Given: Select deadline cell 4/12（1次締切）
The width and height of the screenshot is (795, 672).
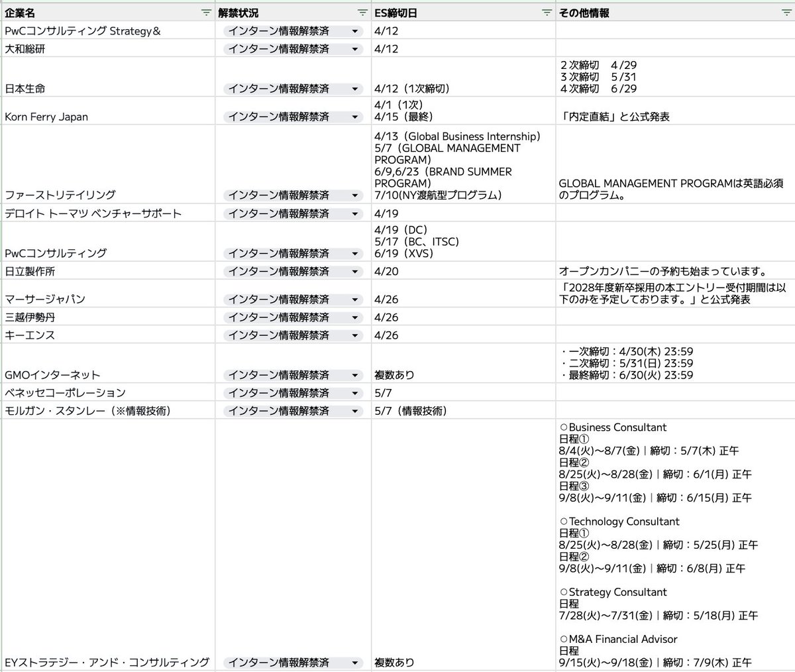Looking at the screenshot, I should click(x=463, y=78).
